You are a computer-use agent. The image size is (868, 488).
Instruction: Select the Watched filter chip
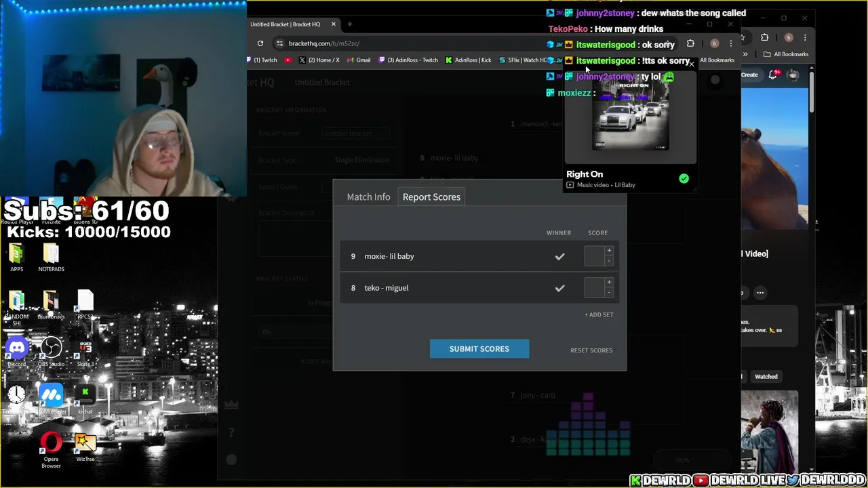pos(766,377)
